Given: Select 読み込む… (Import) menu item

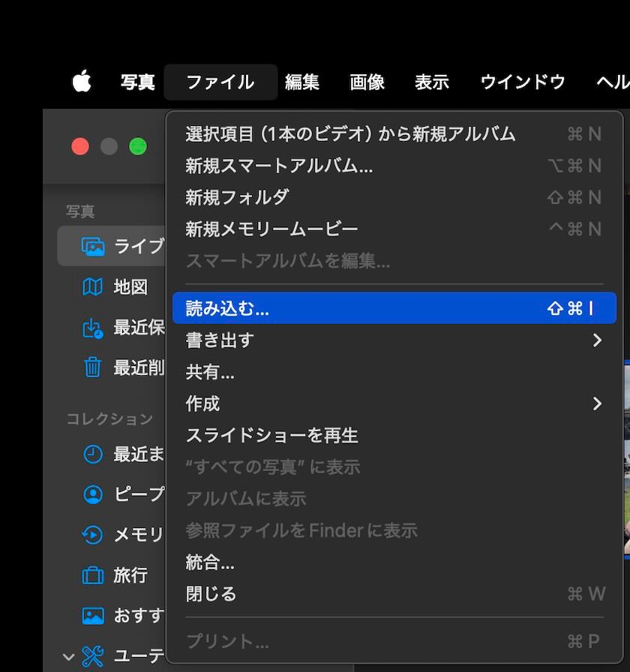Looking at the screenshot, I should [394, 308].
